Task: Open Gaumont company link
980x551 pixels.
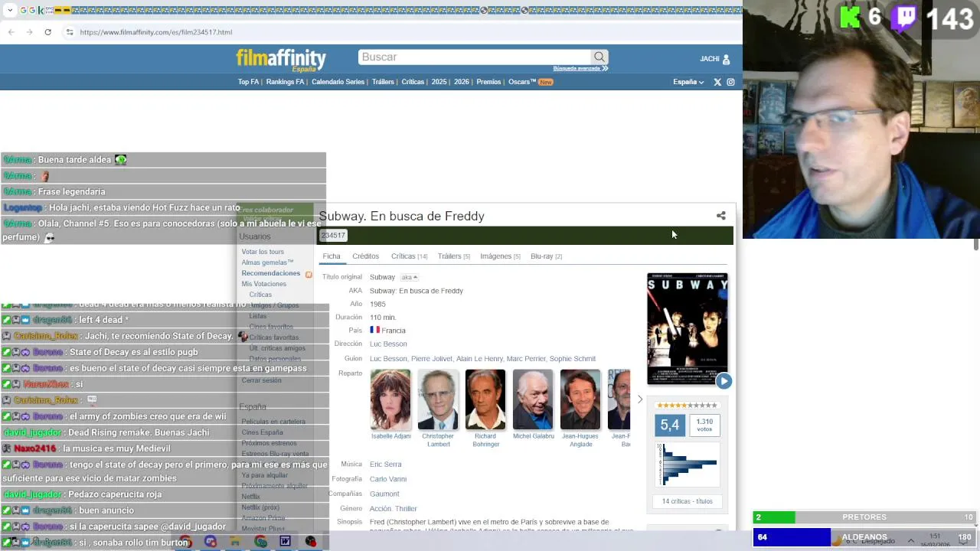Action: pyautogui.click(x=384, y=494)
